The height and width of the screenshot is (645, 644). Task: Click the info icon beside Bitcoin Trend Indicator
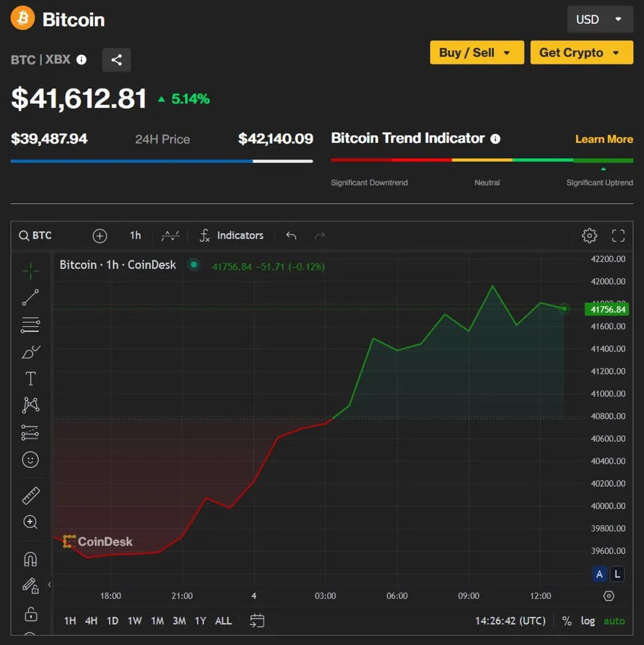pos(495,139)
